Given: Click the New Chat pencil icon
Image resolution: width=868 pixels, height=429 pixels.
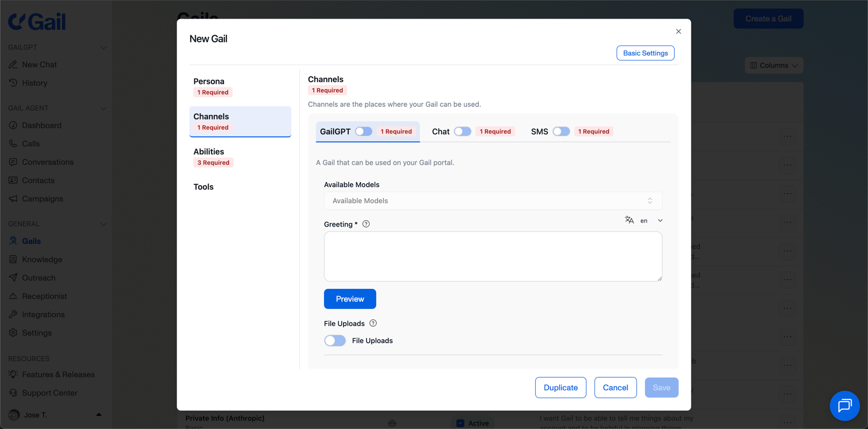Looking at the screenshot, I should click(13, 65).
